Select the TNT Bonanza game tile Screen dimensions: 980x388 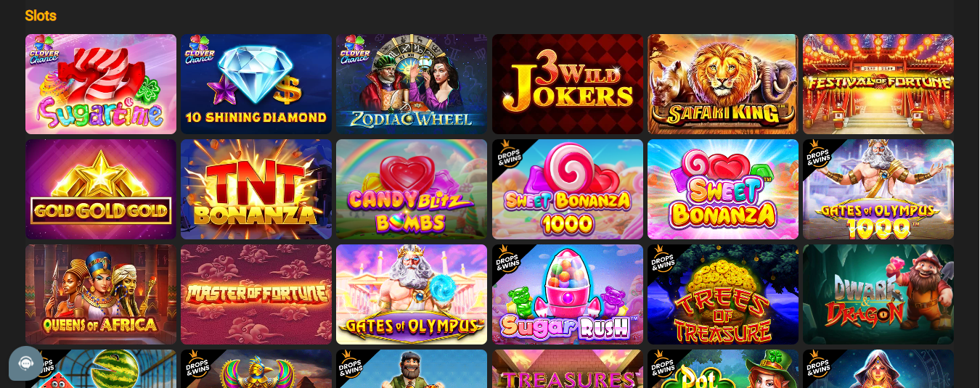[256, 189]
